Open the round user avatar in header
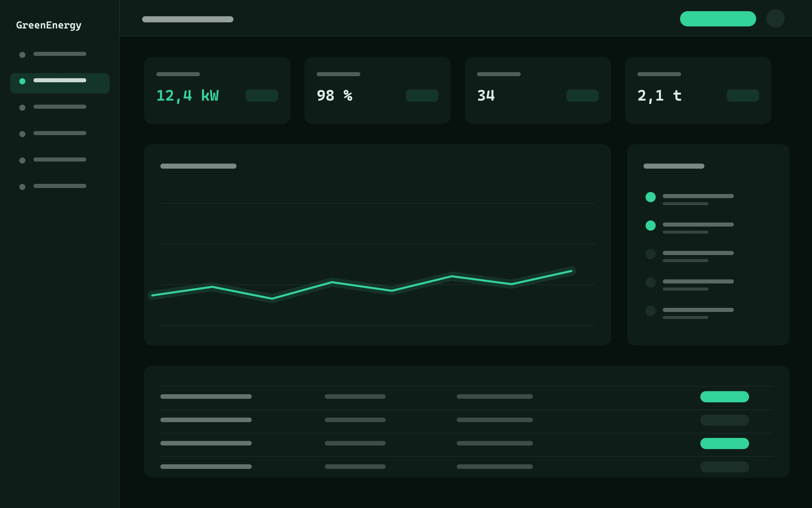The width and height of the screenshot is (812, 508). click(775, 19)
